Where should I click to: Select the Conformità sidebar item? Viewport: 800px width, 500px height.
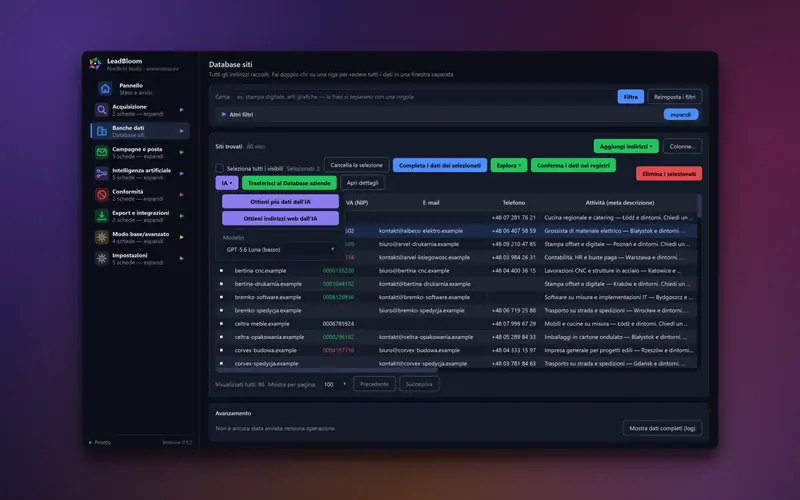click(139, 195)
